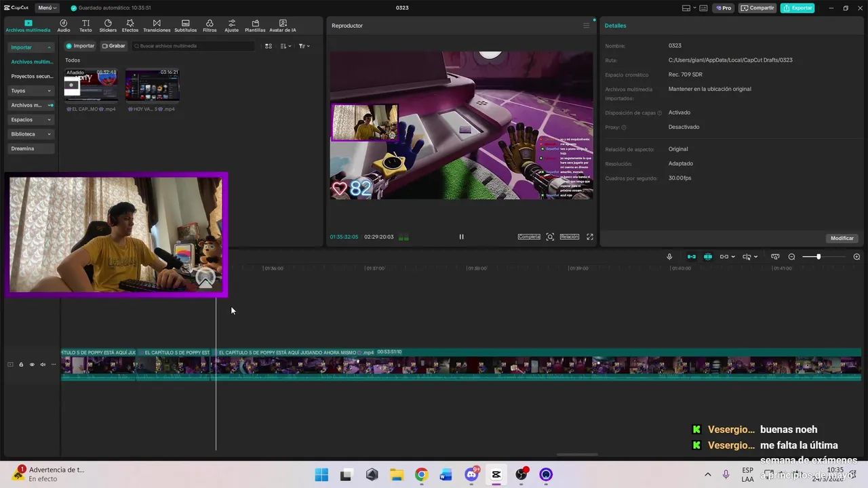Zoom out the timeline

click(x=791, y=257)
